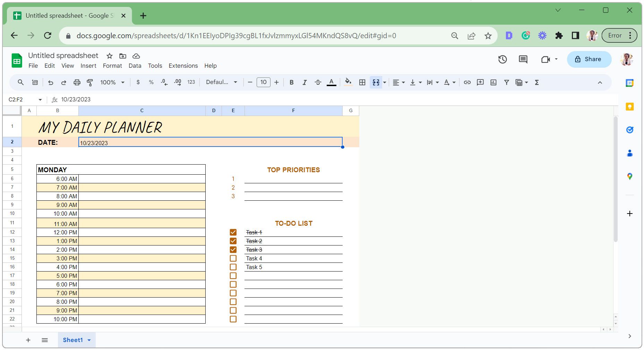Insert a chart from the toolbar

pos(493,82)
